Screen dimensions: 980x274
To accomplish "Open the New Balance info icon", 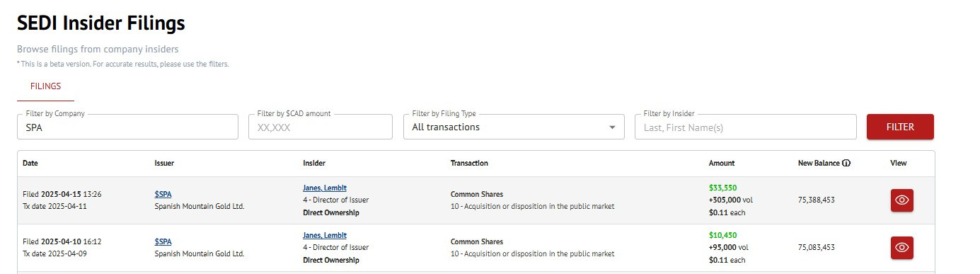I will tap(846, 163).
